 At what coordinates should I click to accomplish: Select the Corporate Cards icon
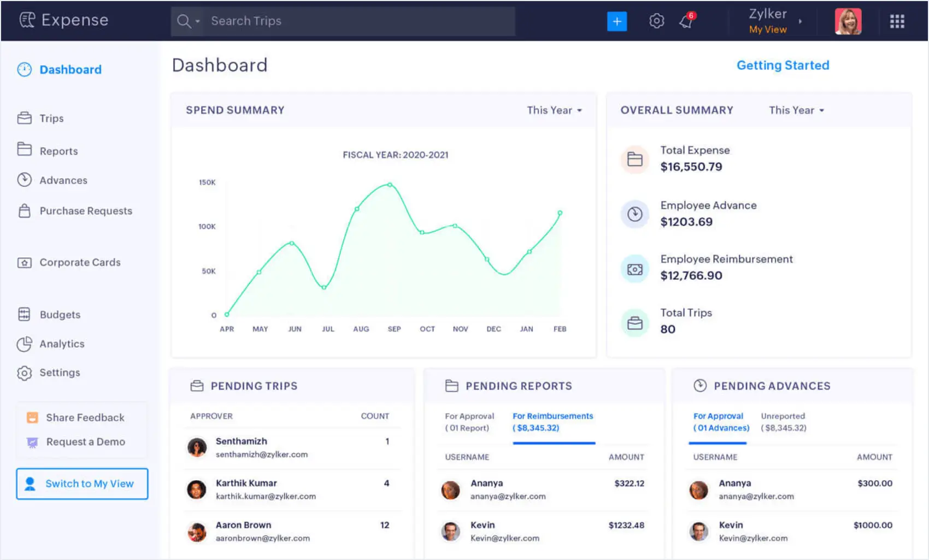[25, 262]
